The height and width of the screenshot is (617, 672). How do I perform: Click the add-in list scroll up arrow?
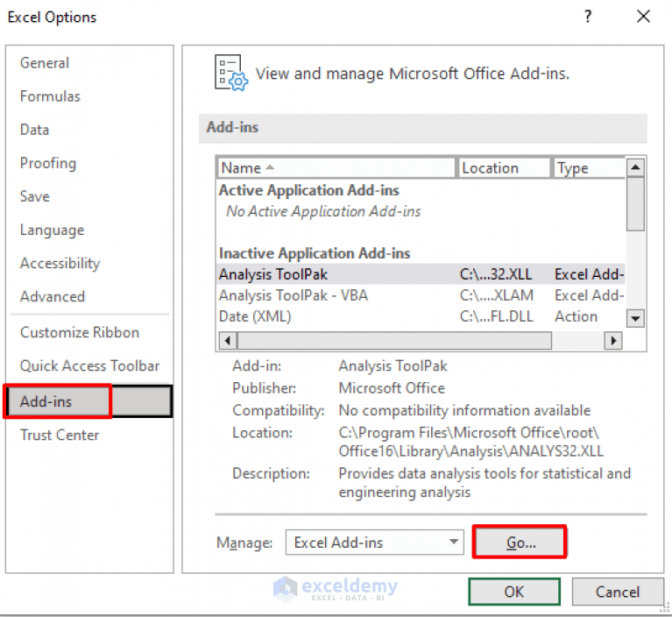pyautogui.click(x=635, y=167)
